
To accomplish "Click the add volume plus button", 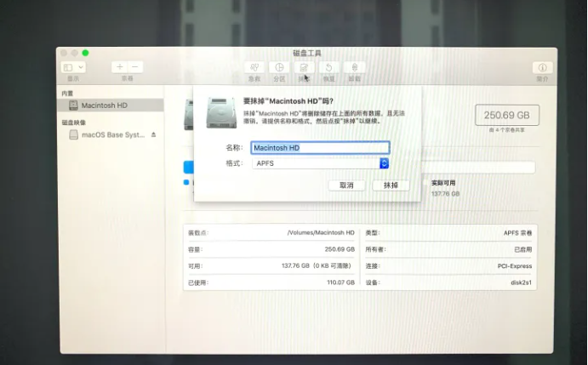I will (120, 67).
